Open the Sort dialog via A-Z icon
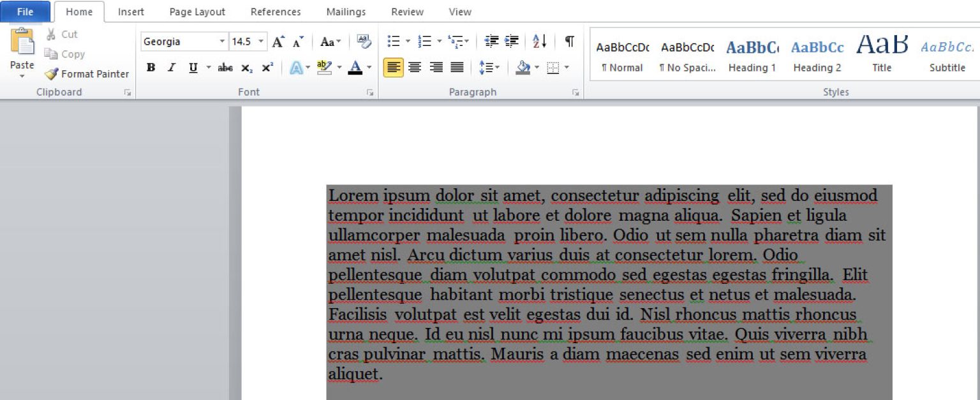 click(x=539, y=40)
